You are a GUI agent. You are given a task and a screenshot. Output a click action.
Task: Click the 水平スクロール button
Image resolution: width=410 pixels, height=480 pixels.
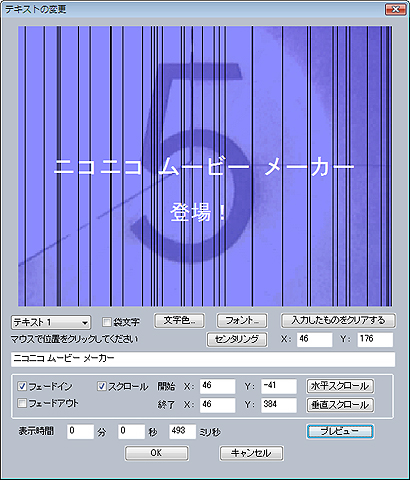pyautogui.click(x=340, y=386)
